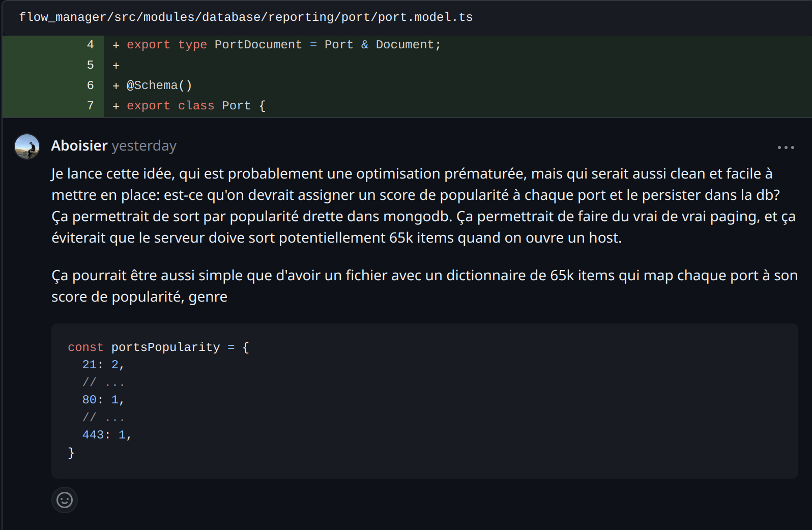Click the avatar next to Aboisier's name
This screenshot has height=530, width=812.
tap(27, 146)
